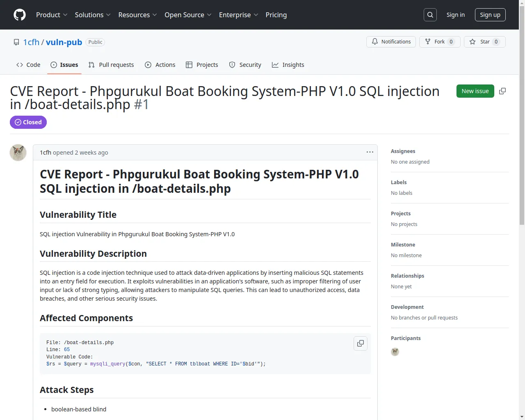Click the Sign up button
Screen dimensions: 525x420
tap(490, 15)
